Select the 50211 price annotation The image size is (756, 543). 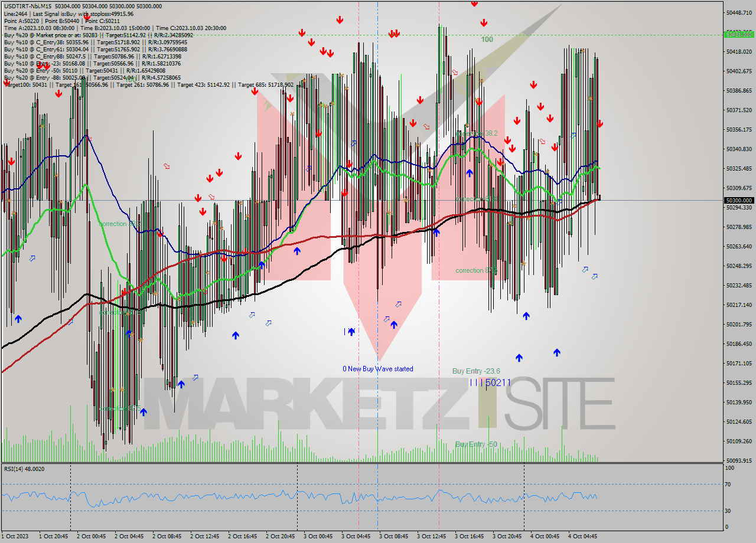click(x=491, y=383)
